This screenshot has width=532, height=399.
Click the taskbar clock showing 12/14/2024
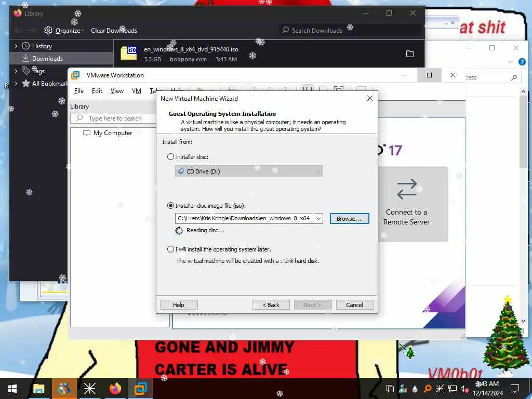coord(488,389)
